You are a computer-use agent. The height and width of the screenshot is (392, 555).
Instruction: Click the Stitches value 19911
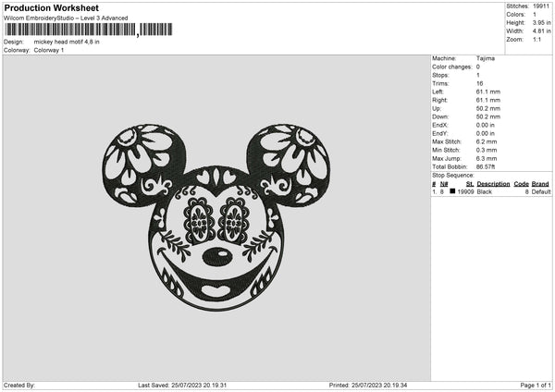[541, 6]
